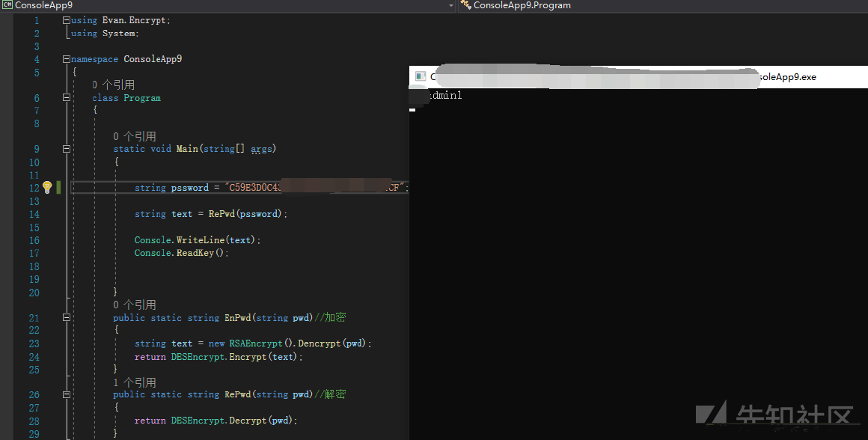Click the '//加密' comment
Viewport: 868px width, 440px height.
coord(330,317)
